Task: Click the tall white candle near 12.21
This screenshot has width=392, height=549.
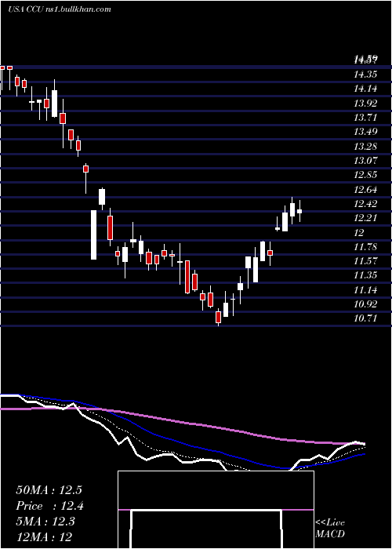Action: 94,235
